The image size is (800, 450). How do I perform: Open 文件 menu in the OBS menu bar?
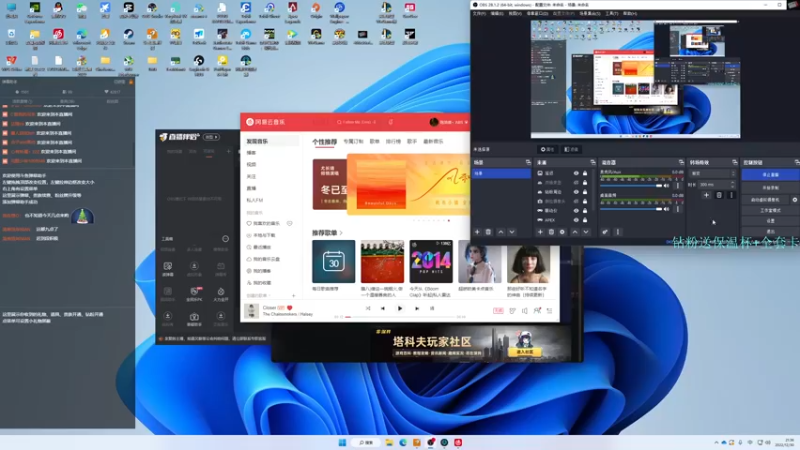(479, 13)
